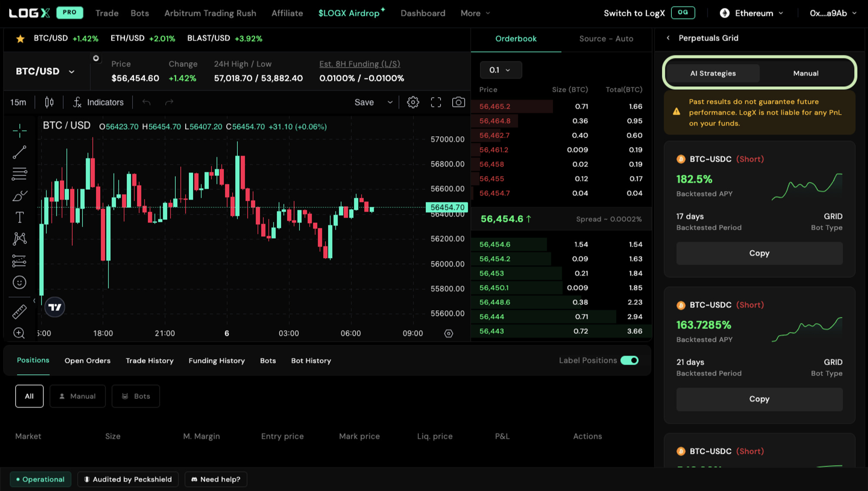This screenshot has width=868, height=491.
Task: Click the favorites star icon
Action: pos(20,39)
